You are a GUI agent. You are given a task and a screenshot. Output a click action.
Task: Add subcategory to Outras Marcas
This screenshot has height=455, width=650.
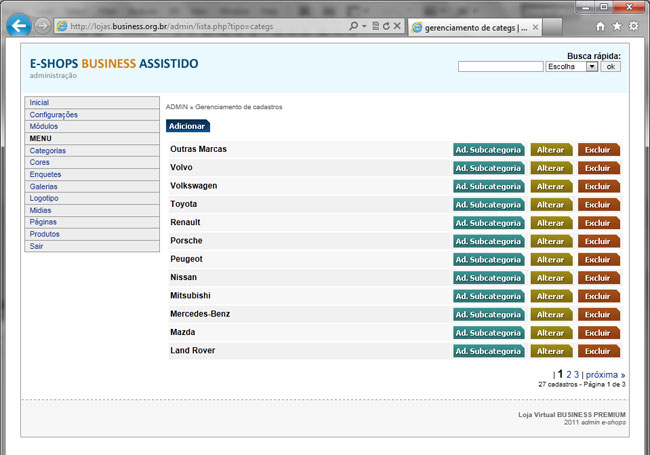click(488, 150)
